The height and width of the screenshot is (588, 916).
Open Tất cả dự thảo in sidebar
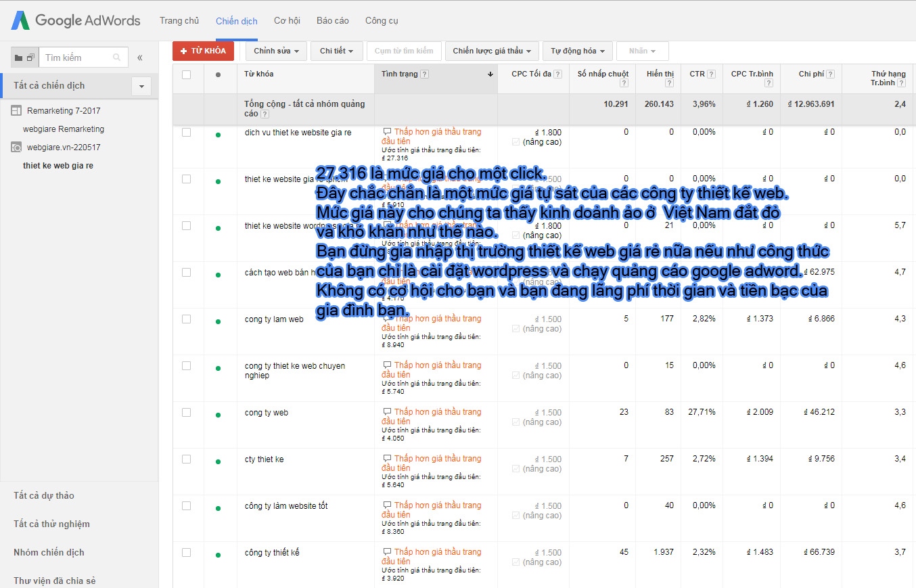pos(44,495)
